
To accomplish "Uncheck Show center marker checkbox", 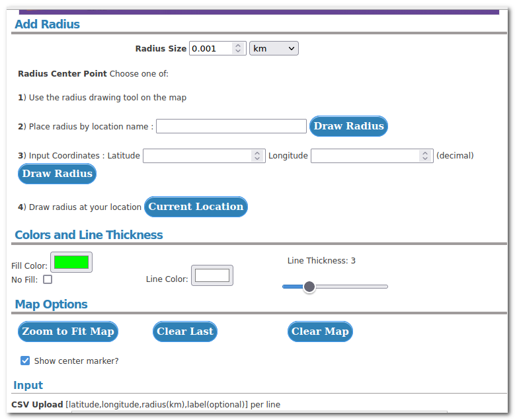I will pyautogui.click(x=25, y=361).
